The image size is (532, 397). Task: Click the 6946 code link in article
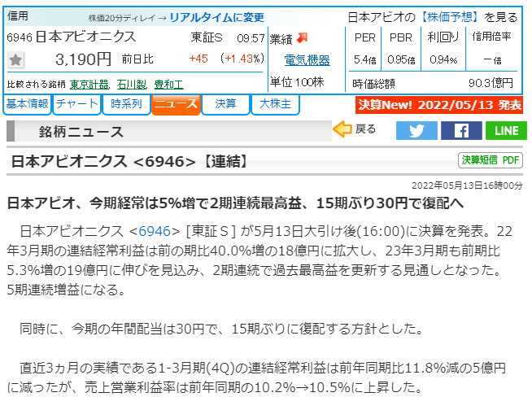pyautogui.click(x=155, y=231)
